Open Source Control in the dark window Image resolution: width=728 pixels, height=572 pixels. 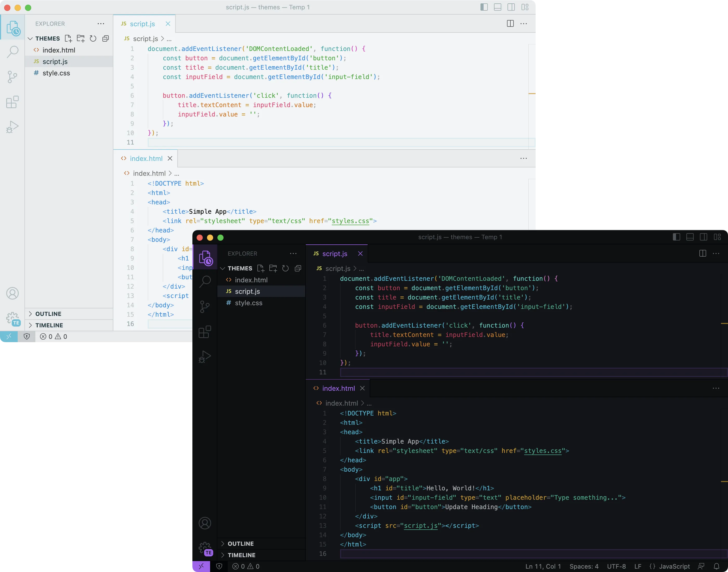click(205, 307)
